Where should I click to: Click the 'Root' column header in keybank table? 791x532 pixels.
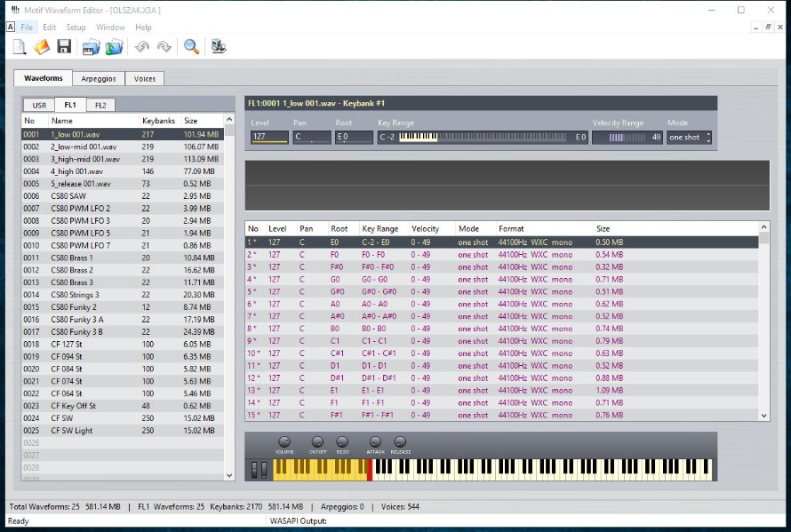pyautogui.click(x=343, y=228)
